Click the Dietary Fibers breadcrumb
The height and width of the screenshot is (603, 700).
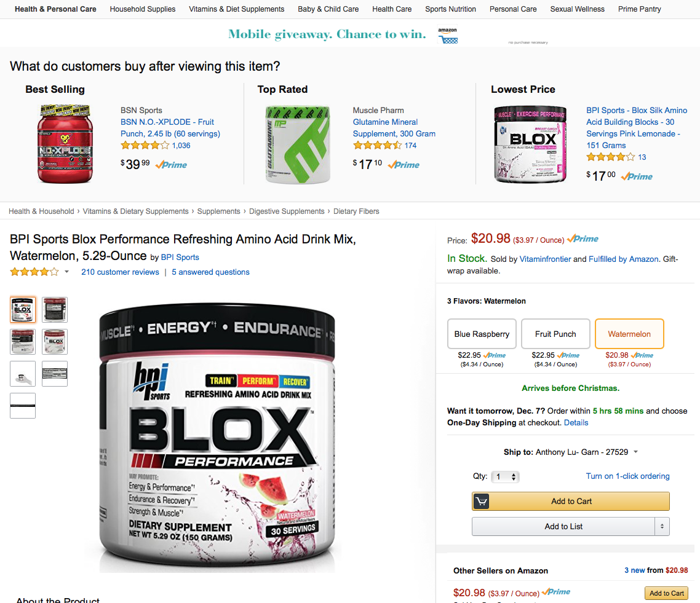point(356,211)
